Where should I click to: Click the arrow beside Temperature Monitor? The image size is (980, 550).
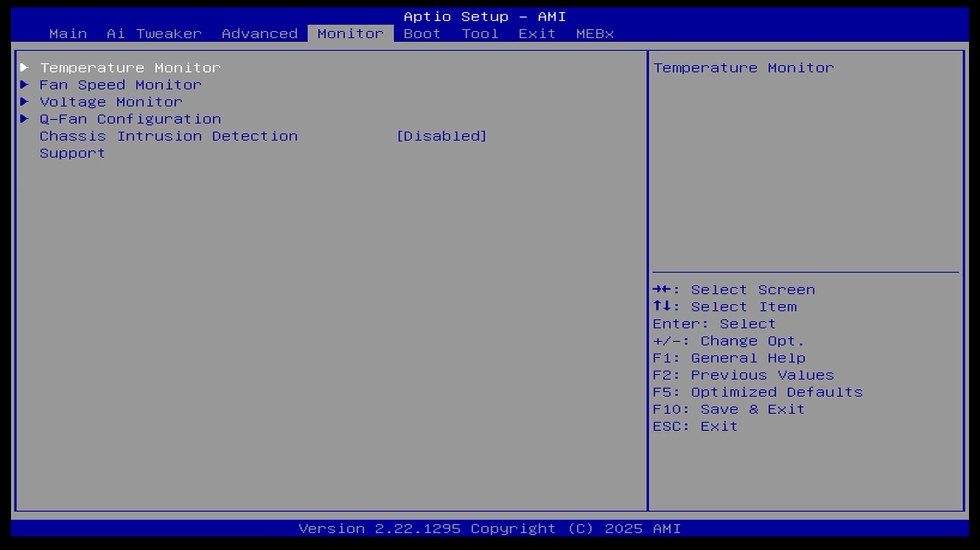click(x=24, y=68)
